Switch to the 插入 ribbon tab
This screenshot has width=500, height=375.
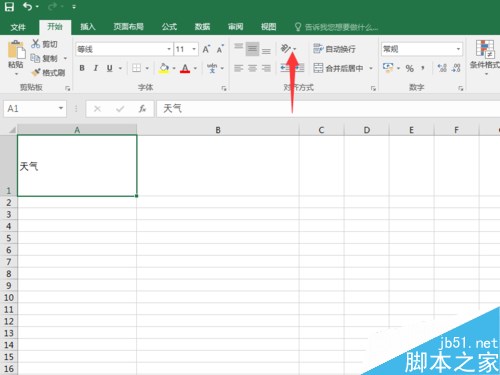(88, 27)
